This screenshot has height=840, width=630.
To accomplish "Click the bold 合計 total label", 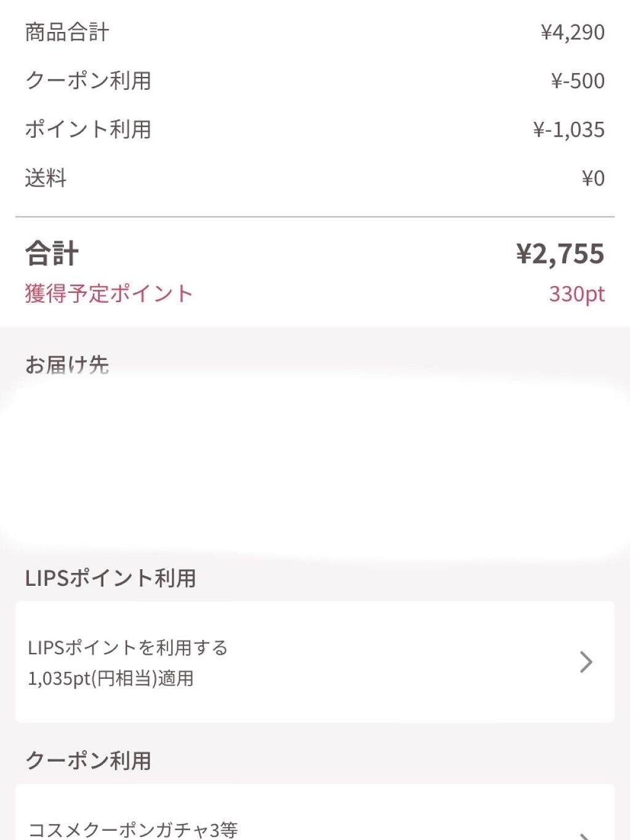I will pos(52,254).
